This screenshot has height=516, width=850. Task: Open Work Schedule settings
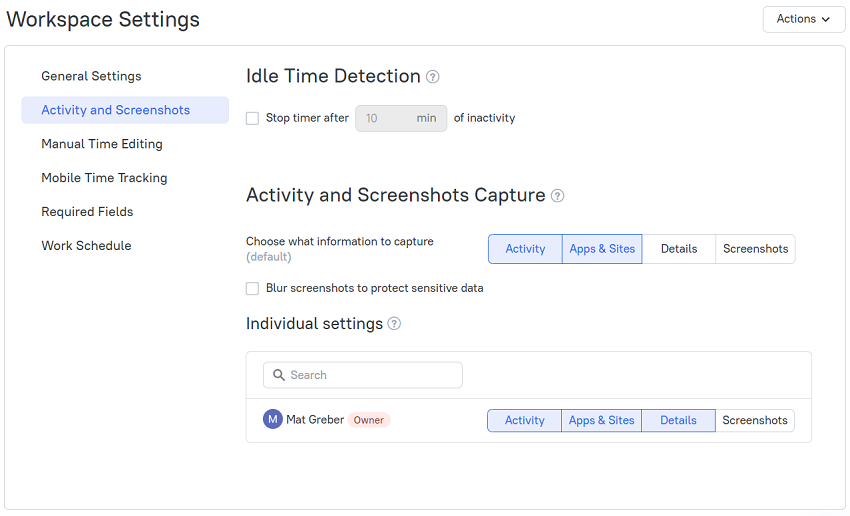[86, 246]
